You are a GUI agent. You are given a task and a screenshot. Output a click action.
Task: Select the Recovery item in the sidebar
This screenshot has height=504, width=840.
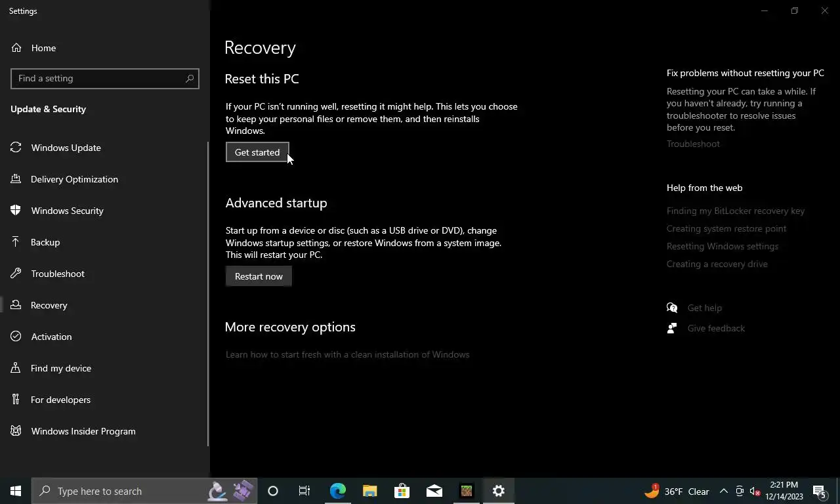105,305
